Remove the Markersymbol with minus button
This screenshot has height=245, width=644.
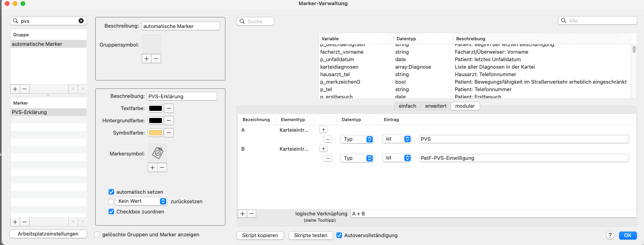pyautogui.click(x=162, y=168)
